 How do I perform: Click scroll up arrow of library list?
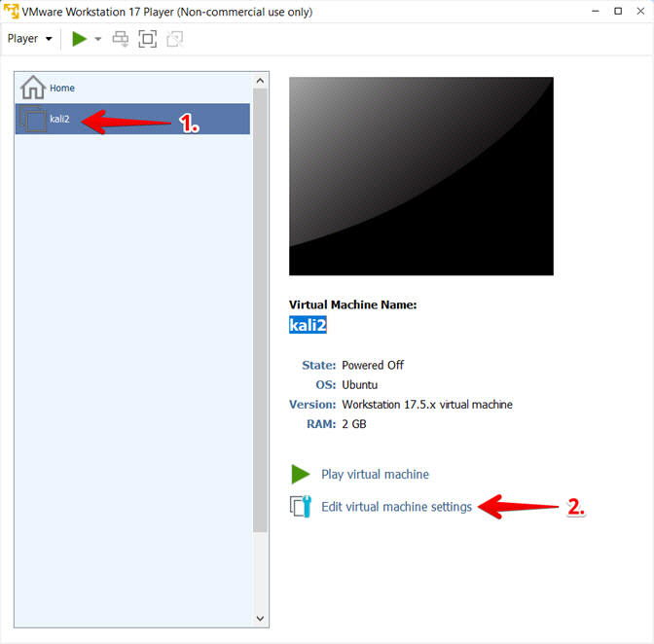click(x=260, y=81)
